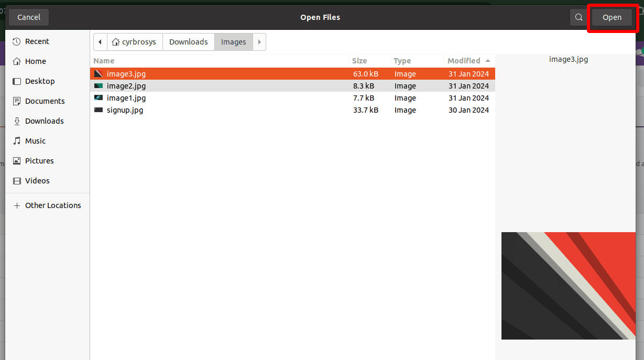644x360 pixels.
Task: Sort files by Type column
Action: coord(417,61)
